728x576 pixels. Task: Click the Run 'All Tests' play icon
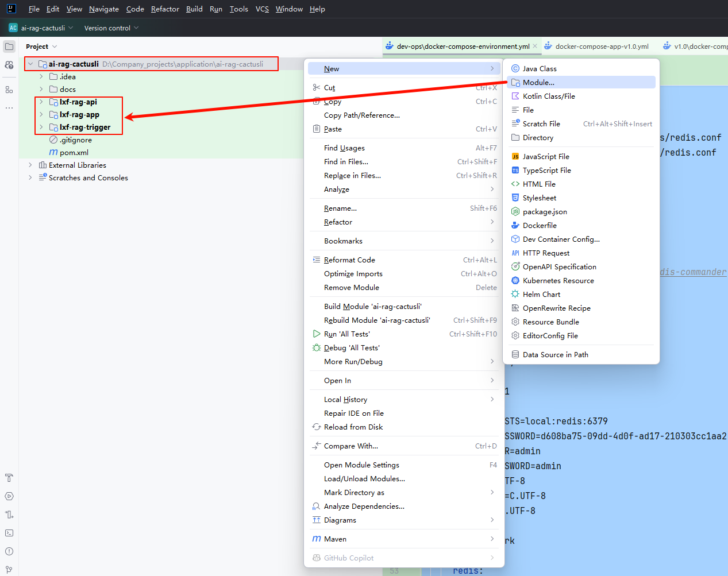point(317,334)
